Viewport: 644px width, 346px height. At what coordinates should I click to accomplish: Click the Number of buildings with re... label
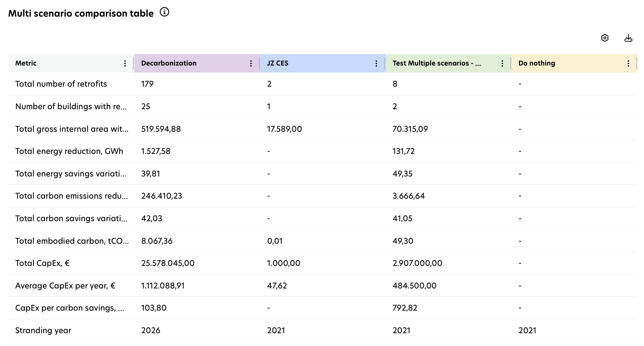coord(71,106)
